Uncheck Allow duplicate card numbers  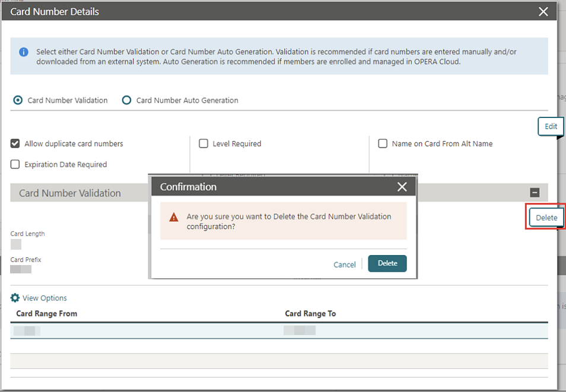pyautogui.click(x=15, y=144)
